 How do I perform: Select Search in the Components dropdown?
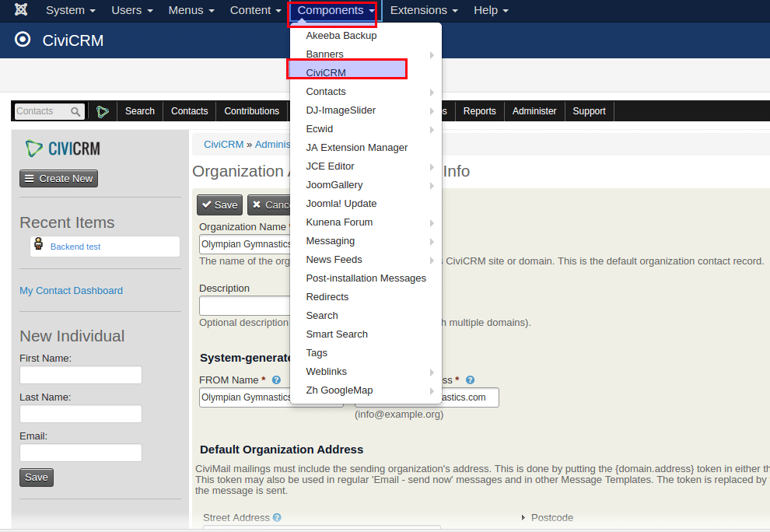point(322,315)
